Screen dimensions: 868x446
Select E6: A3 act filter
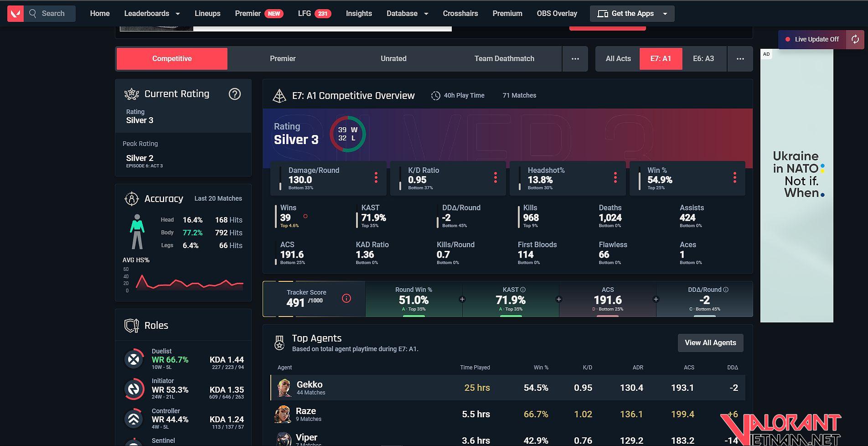pos(703,59)
